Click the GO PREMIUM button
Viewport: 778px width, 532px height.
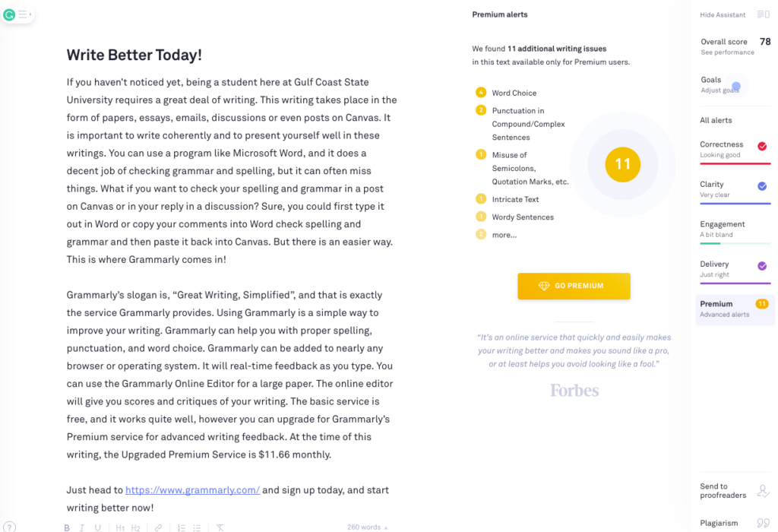click(x=574, y=286)
